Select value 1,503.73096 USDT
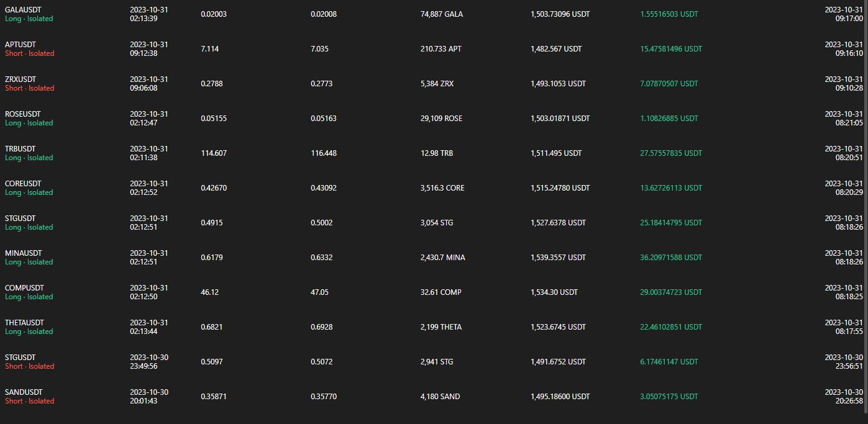Image resolution: width=868 pixels, height=424 pixels. point(560,14)
